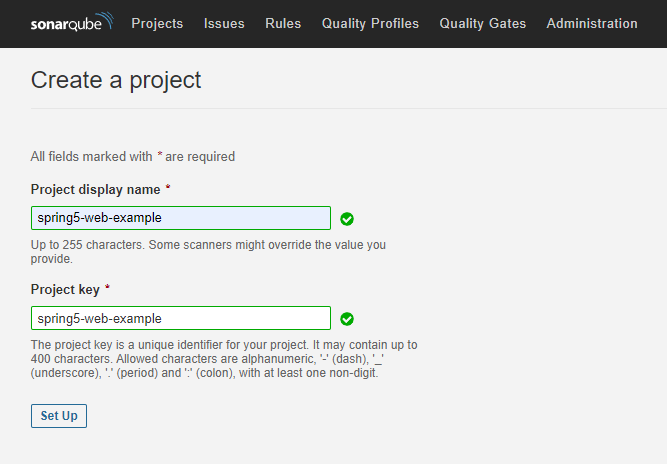Click green checkmark beside Project key field
Screen dimensions: 667x464
coord(347,319)
